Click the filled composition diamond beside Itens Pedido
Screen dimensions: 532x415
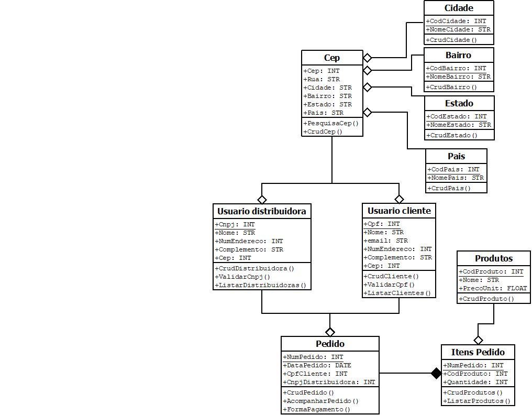tap(436, 373)
